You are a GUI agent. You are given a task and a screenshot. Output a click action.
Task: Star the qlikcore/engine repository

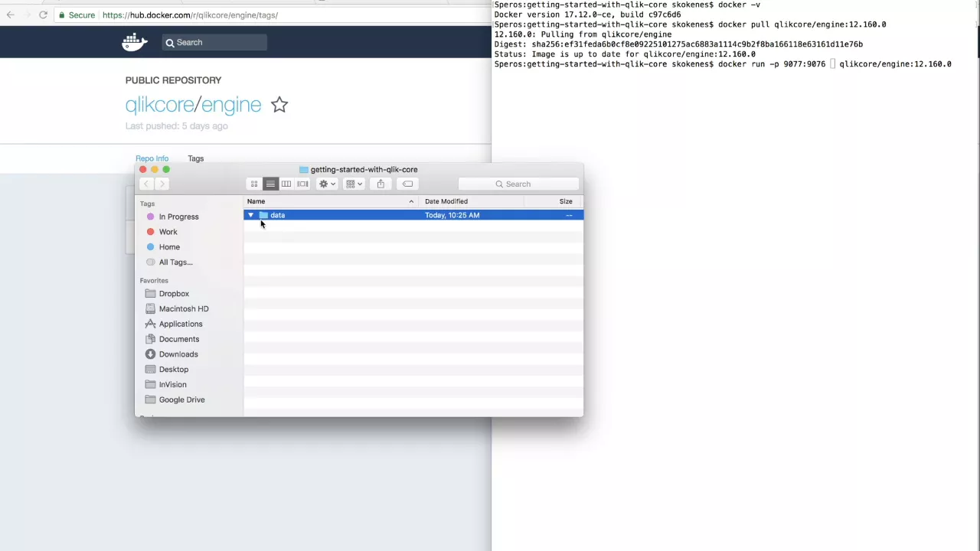click(x=279, y=105)
